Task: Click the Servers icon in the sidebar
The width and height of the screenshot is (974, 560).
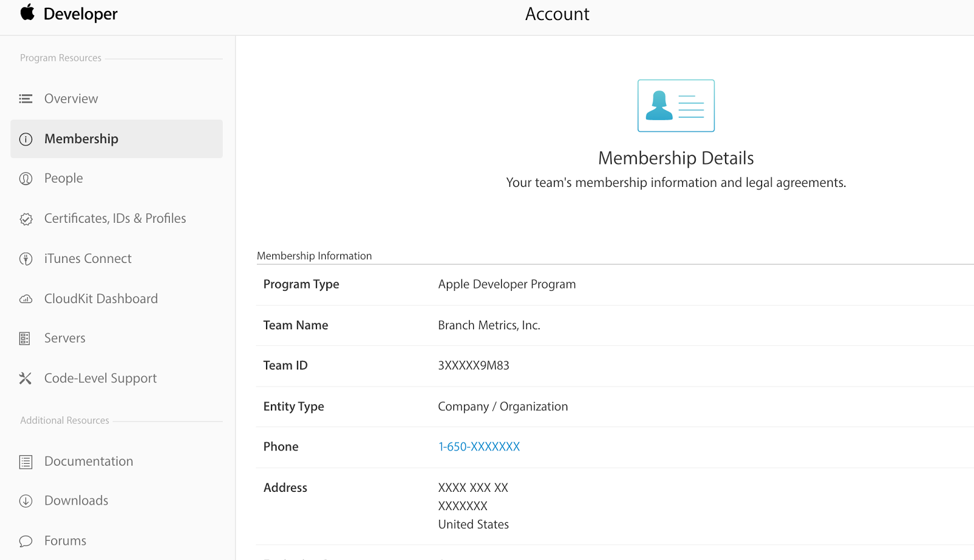Action: click(x=26, y=338)
